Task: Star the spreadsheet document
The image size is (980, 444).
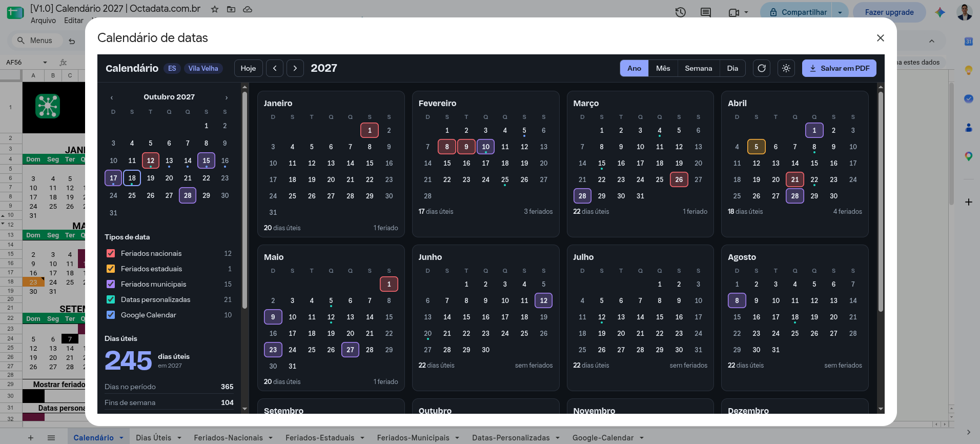Action: pos(215,9)
